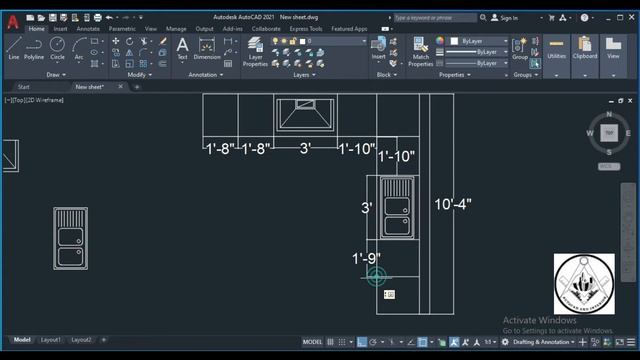This screenshot has height=360, width=640.
Task: Open the Express Tools ribbon tab
Action: pos(306,29)
